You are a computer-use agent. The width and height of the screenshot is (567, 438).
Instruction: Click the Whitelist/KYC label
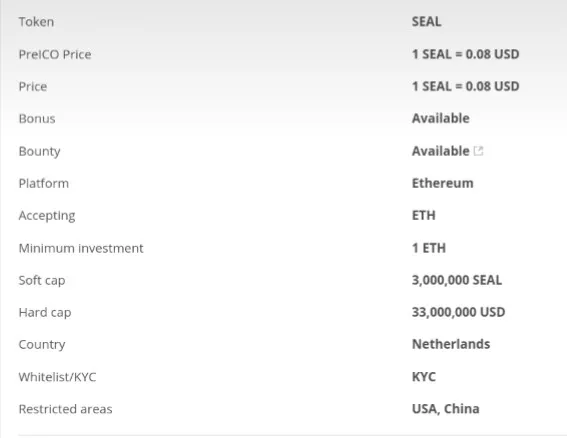57,377
